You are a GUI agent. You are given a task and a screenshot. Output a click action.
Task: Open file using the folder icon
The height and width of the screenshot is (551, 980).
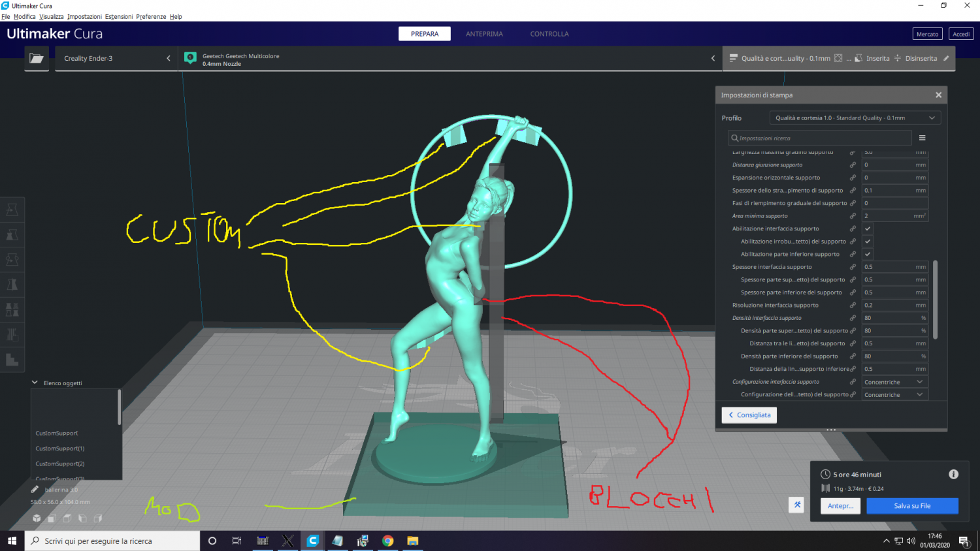[37, 58]
